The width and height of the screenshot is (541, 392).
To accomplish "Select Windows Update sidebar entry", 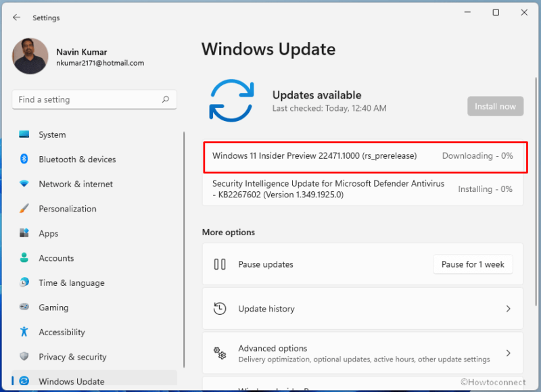I will [x=94, y=378].
